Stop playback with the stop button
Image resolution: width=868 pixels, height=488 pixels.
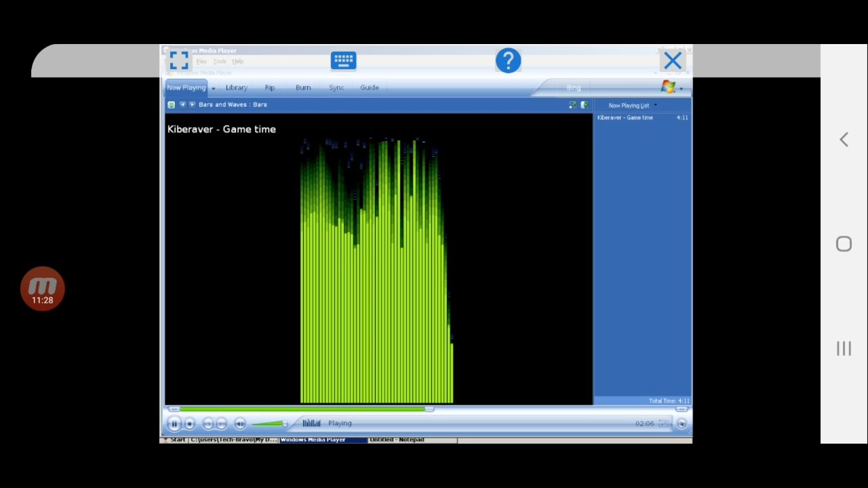190,424
